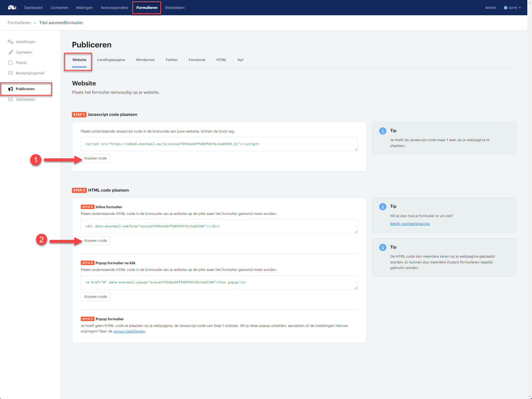Screen dimensions: 532x399
Task: Click the STAP 1 badge
Action: pos(79,115)
